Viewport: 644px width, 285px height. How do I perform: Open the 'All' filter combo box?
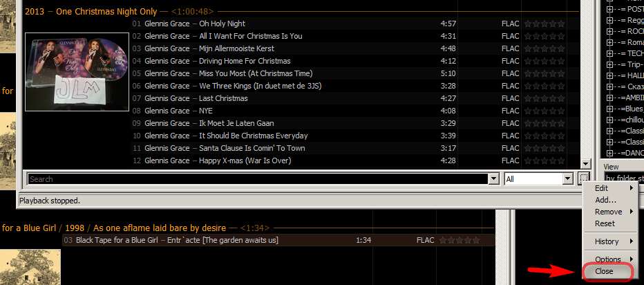point(538,179)
